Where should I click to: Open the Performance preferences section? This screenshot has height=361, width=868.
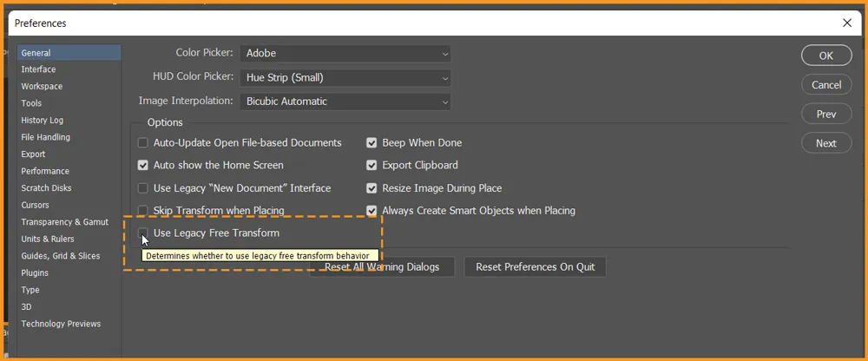(45, 171)
